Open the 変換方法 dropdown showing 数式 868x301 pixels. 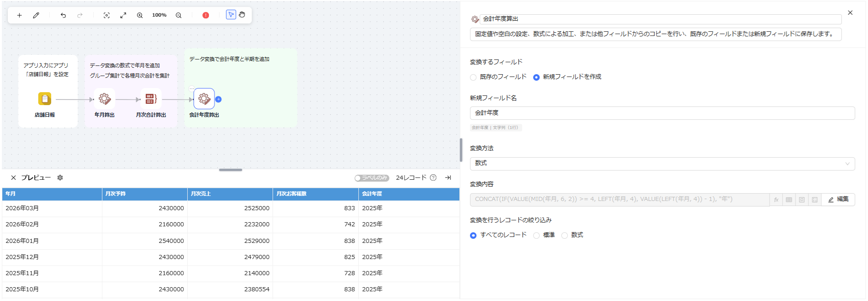[x=662, y=164]
